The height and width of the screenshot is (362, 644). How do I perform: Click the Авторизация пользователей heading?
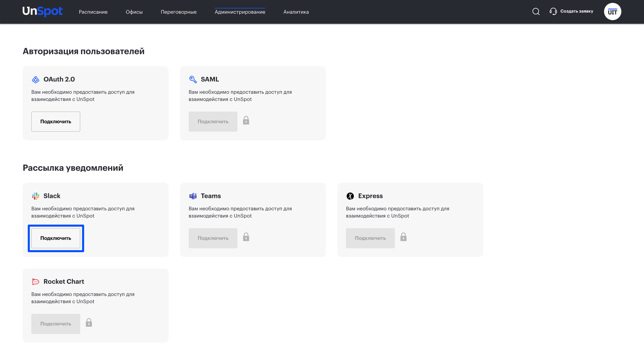tap(84, 51)
